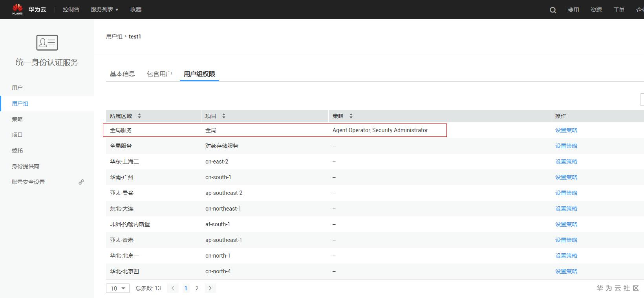Screen dimensions: 644x298
Task: Select 用户组 in the sidebar
Action: coord(20,104)
